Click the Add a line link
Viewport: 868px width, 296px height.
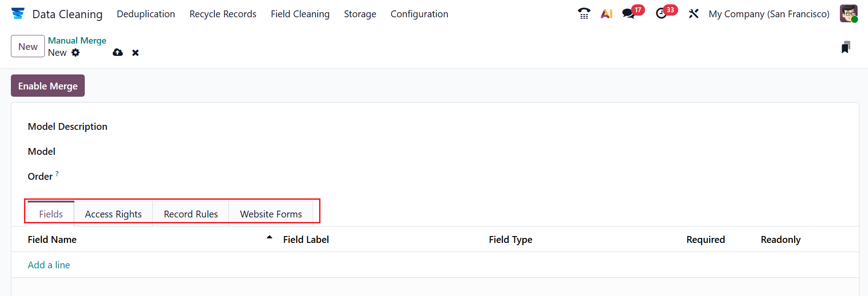coord(49,265)
